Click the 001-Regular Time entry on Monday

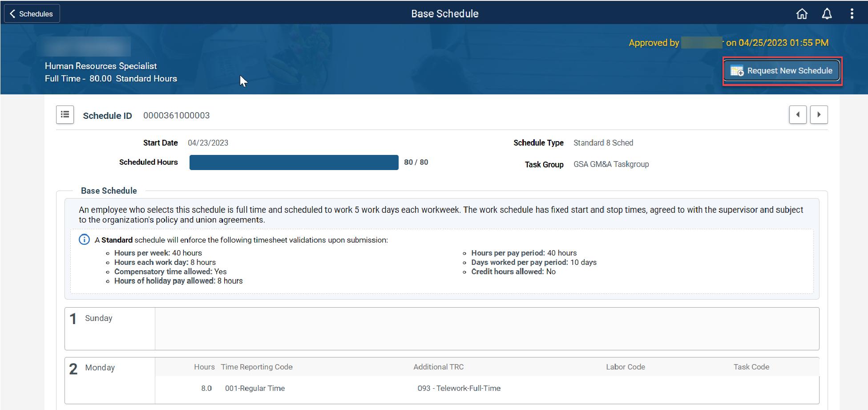254,388
